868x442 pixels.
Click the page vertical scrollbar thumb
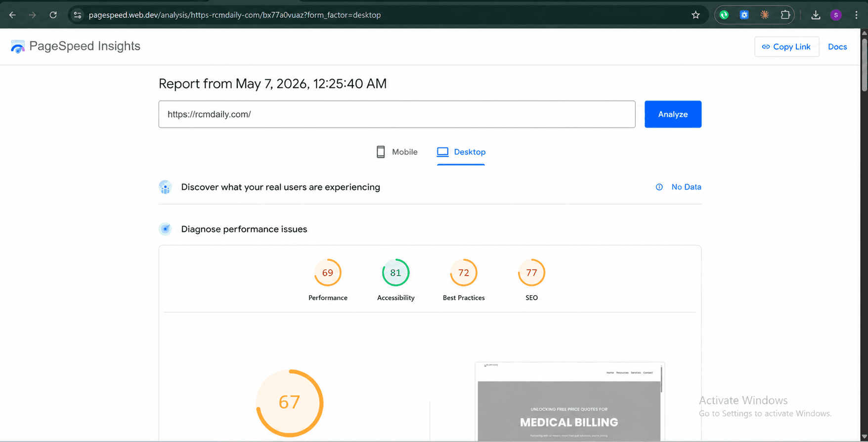[x=864, y=64]
